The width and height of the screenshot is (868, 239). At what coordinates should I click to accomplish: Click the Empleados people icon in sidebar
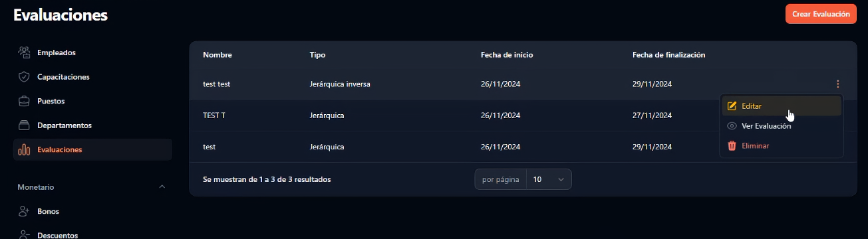coord(24,52)
